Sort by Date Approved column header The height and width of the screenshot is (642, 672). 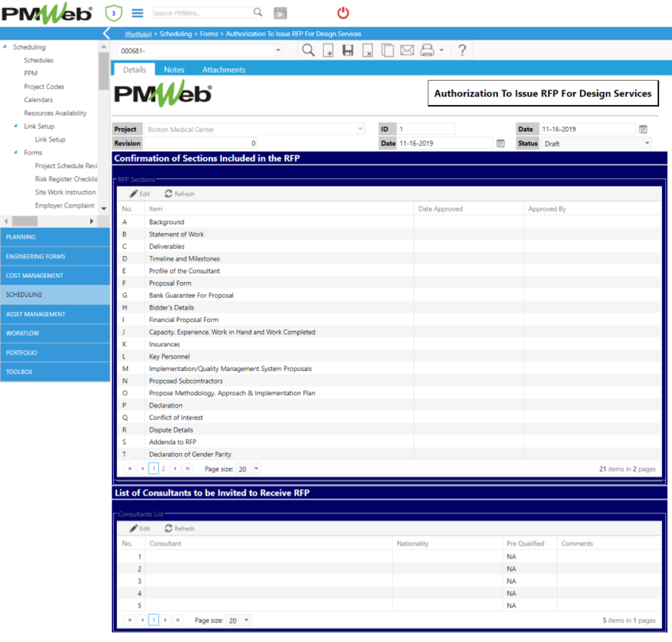441,209
